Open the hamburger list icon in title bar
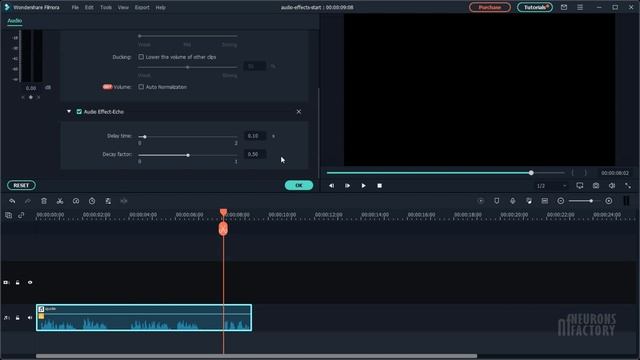The height and width of the screenshot is (360, 640). pyautogui.click(x=580, y=7)
